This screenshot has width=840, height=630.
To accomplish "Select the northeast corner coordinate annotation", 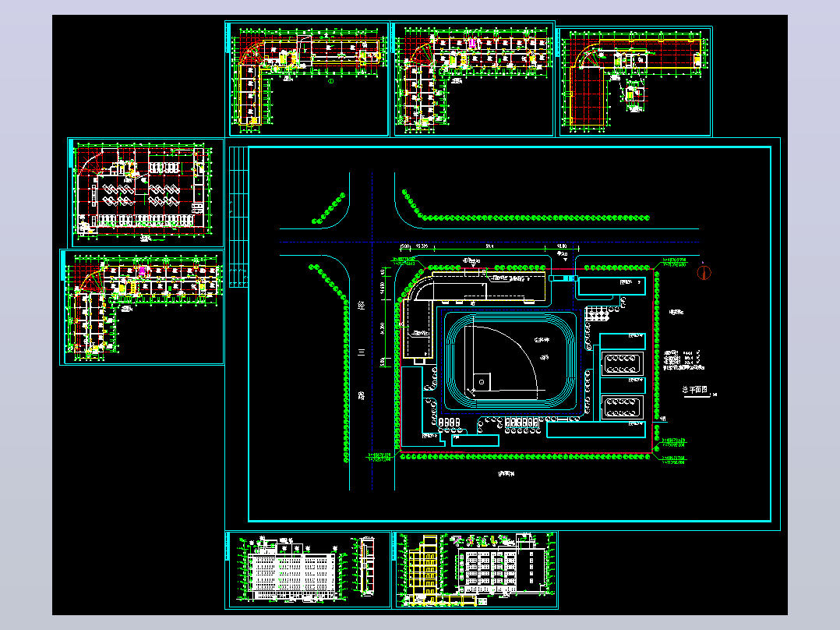I will (x=674, y=262).
